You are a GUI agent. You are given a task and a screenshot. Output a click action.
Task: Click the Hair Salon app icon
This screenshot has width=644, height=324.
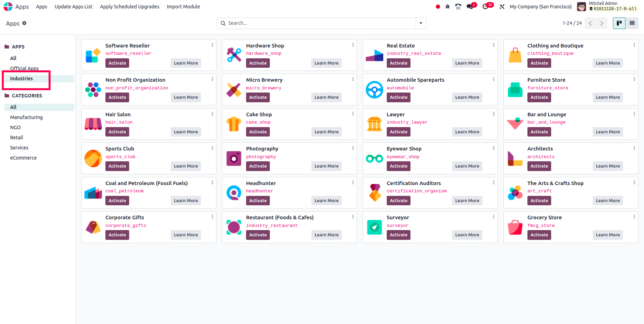pyautogui.click(x=93, y=124)
